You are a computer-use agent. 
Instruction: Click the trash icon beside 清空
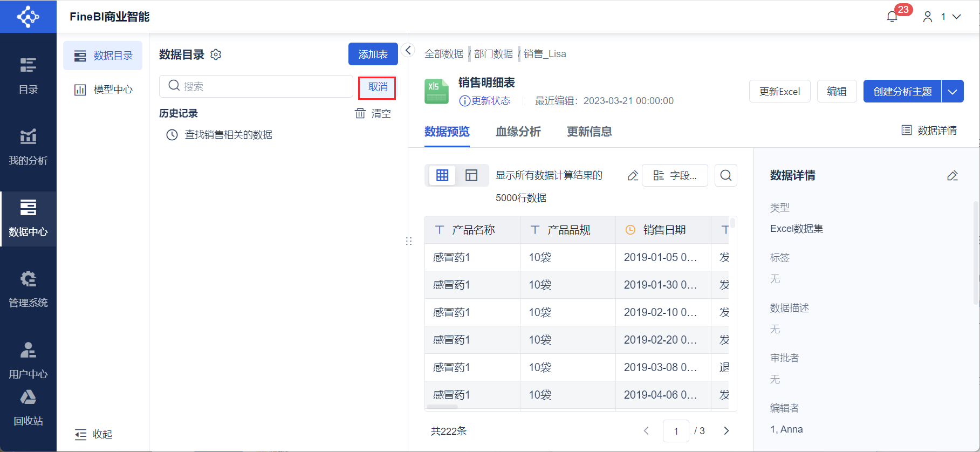pyautogui.click(x=360, y=113)
